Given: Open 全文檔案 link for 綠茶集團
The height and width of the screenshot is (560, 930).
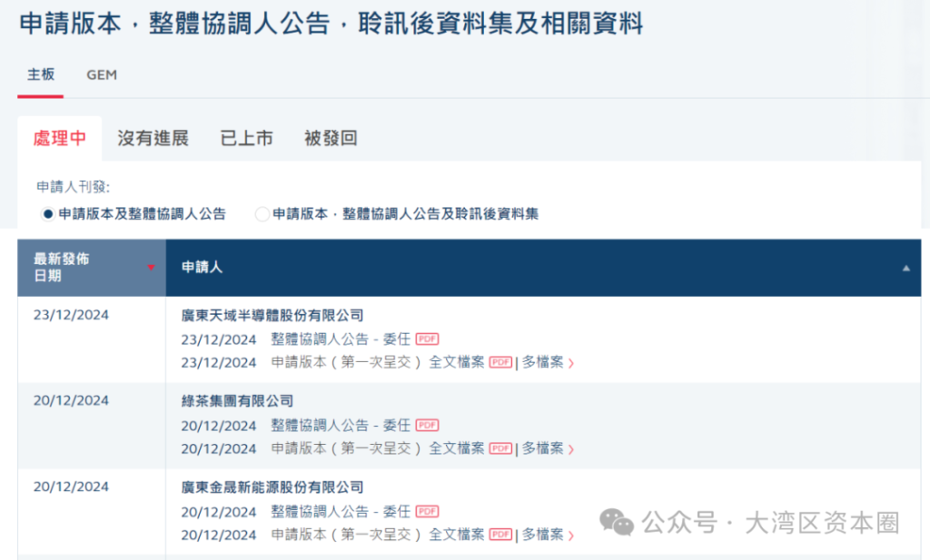Looking at the screenshot, I should pyautogui.click(x=456, y=448).
